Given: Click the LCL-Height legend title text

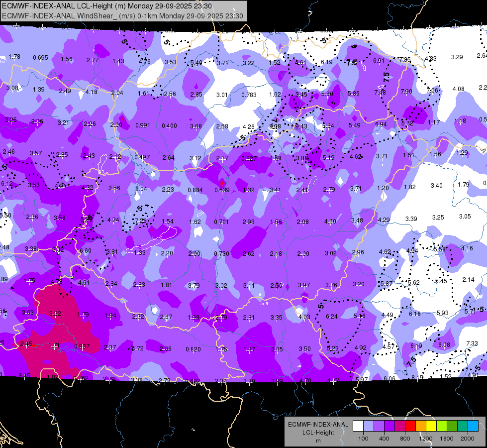Looking at the screenshot, I should coord(318,433).
